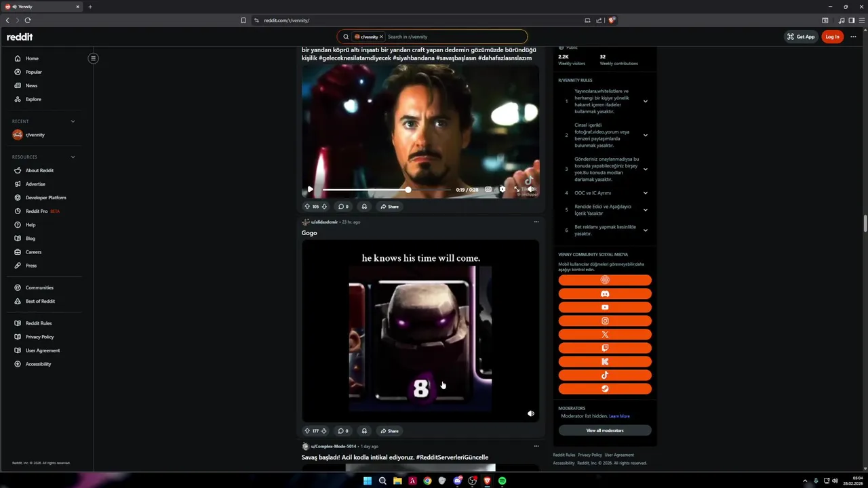Collapse the left navigation sidebar
868x488 pixels.
pyautogui.click(x=94, y=58)
